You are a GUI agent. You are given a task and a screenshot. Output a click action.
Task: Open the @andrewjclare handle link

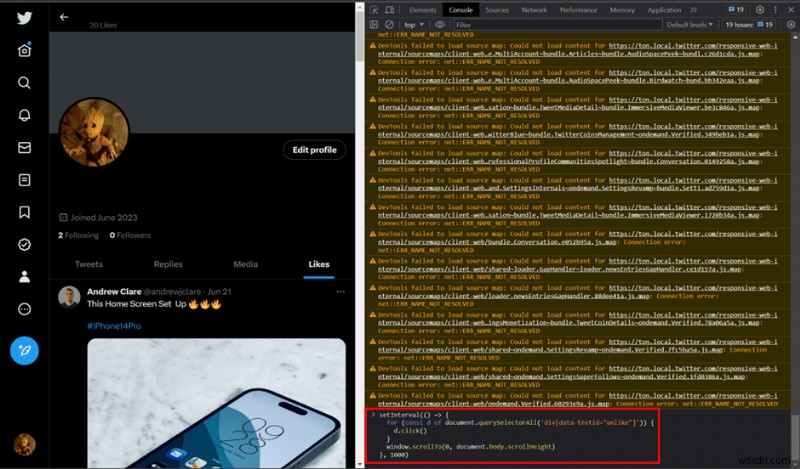pyautogui.click(x=172, y=291)
